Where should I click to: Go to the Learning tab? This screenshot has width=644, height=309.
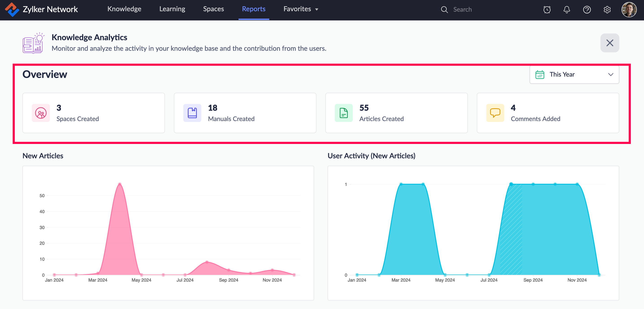[x=172, y=9]
